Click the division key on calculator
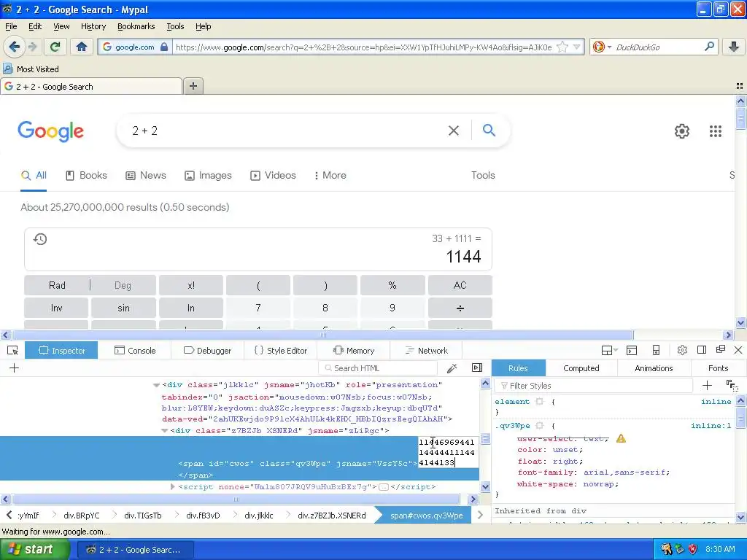 (460, 308)
